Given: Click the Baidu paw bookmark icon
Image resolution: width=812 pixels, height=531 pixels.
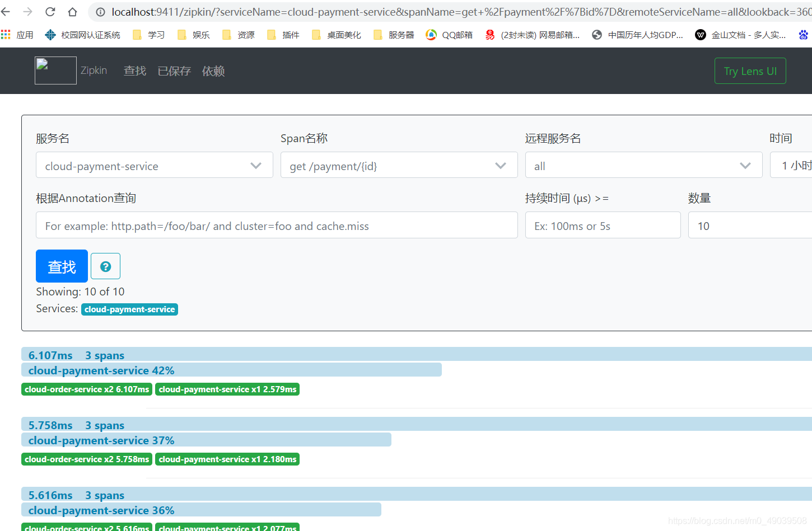Looking at the screenshot, I should tap(804, 35).
